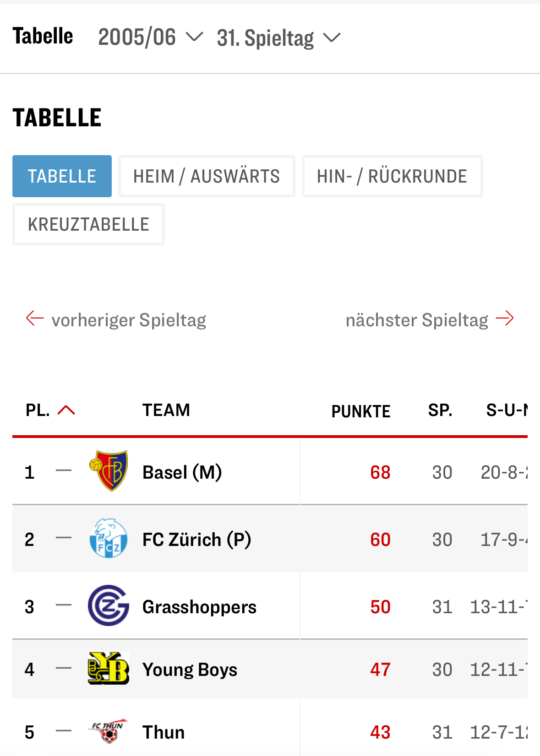Viewport: 540px width, 756px height.
Task: Switch to HIN- / RÜCKRUNDE tab
Action: tap(392, 176)
